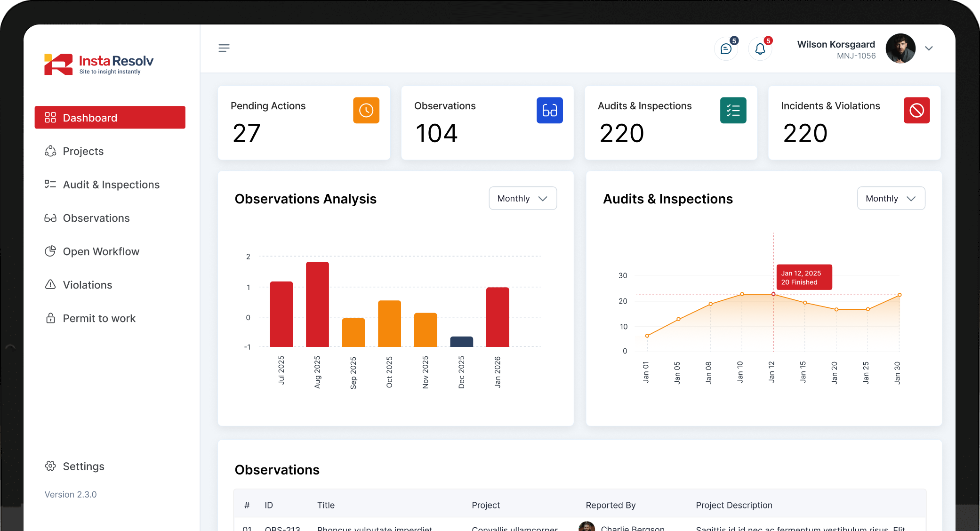Viewport: 980px width, 531px height.
Task: Click the green Audits checklist icon
Action: coord(733,110)
